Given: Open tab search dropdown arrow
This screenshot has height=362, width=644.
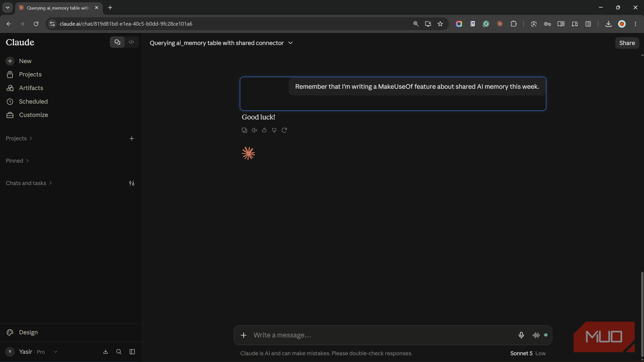Looking at the screenshot, I should pyautogui.click(x=8, y=8).
